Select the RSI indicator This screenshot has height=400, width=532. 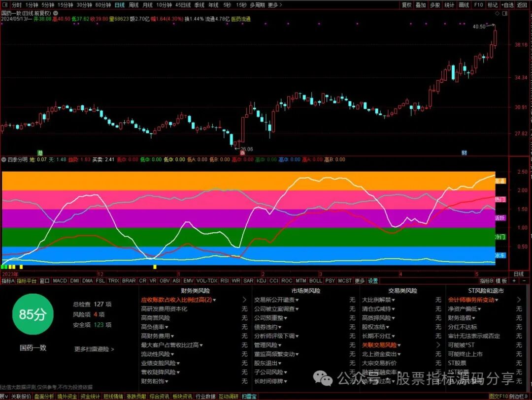click(x=225, y=280)
